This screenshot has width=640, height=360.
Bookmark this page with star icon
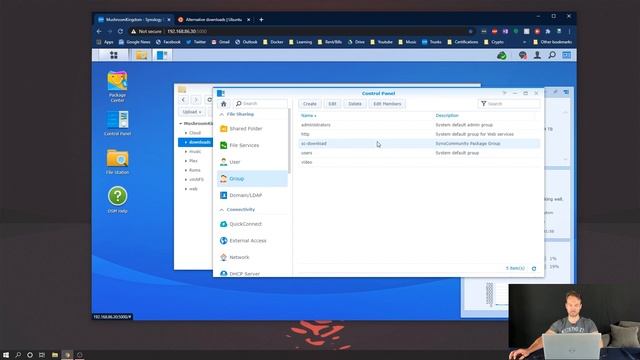[x=471, y=31]
